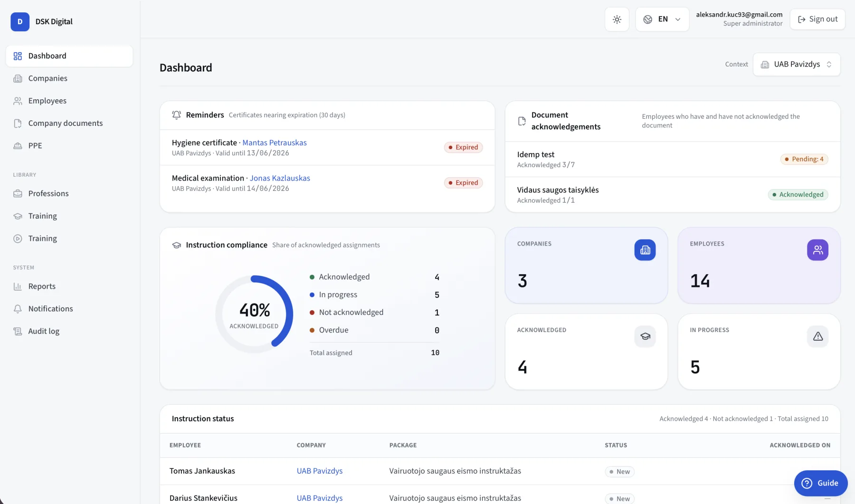The height and width of the screenshot is (504, 855).
Task: Click the Sign out button
Action: pyautogui.click(x=817, y=19)
